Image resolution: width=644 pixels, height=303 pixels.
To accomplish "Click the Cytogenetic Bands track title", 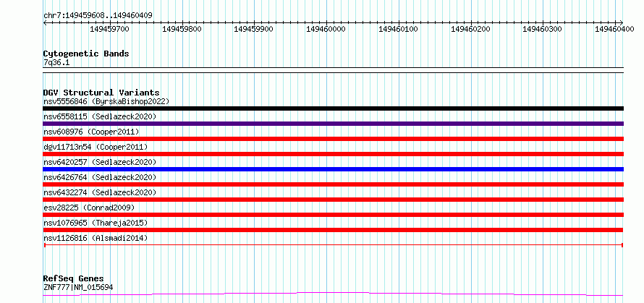I will tap(86, 54).
